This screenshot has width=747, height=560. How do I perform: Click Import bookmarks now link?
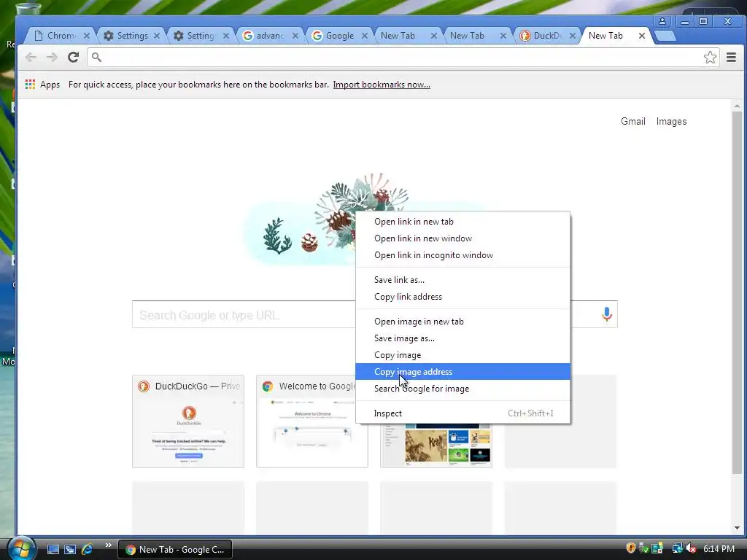[382, 85]
